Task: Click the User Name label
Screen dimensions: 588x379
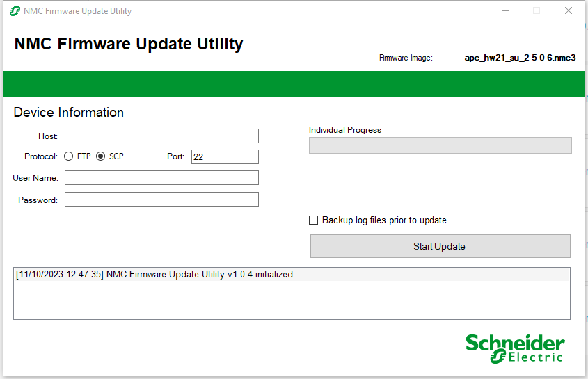Action: (35, 178)
